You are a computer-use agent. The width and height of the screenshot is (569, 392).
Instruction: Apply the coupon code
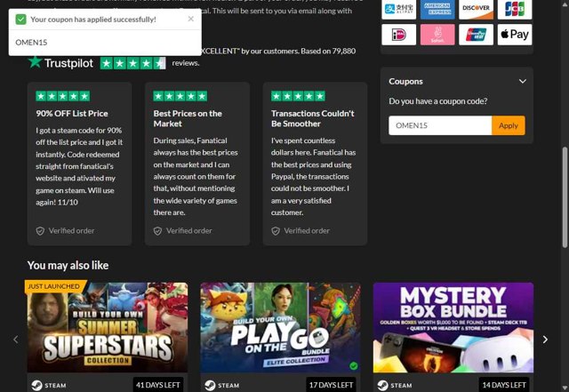[508, 125]
